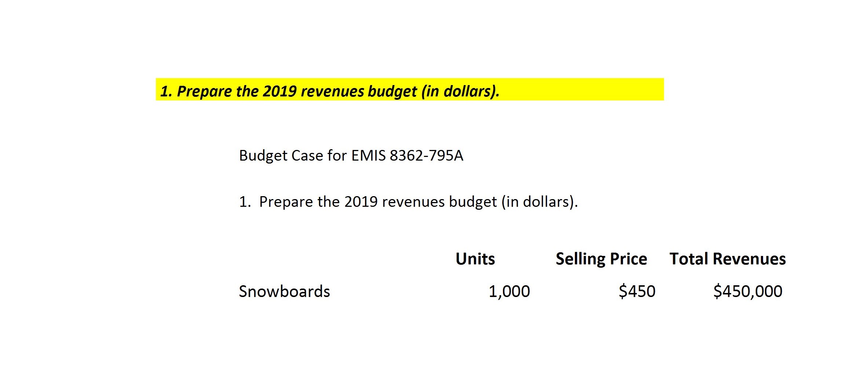
Task: Select the $450,000 total revenues value
Action: 747,291
